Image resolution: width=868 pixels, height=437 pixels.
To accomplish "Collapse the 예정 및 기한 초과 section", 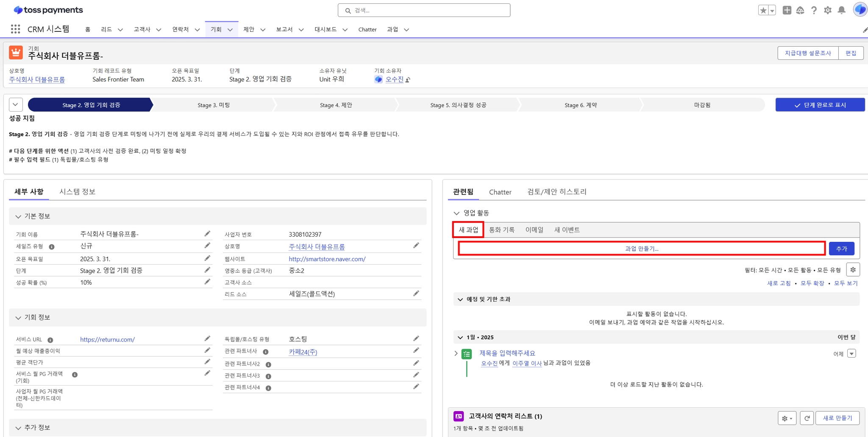I will [x=460, y=300].
